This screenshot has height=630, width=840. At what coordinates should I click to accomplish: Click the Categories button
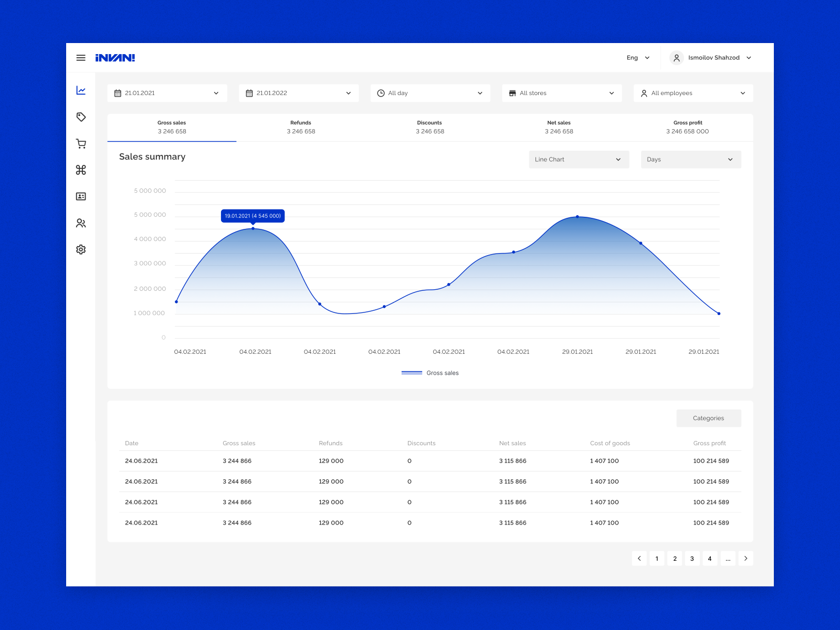[708, 418]
